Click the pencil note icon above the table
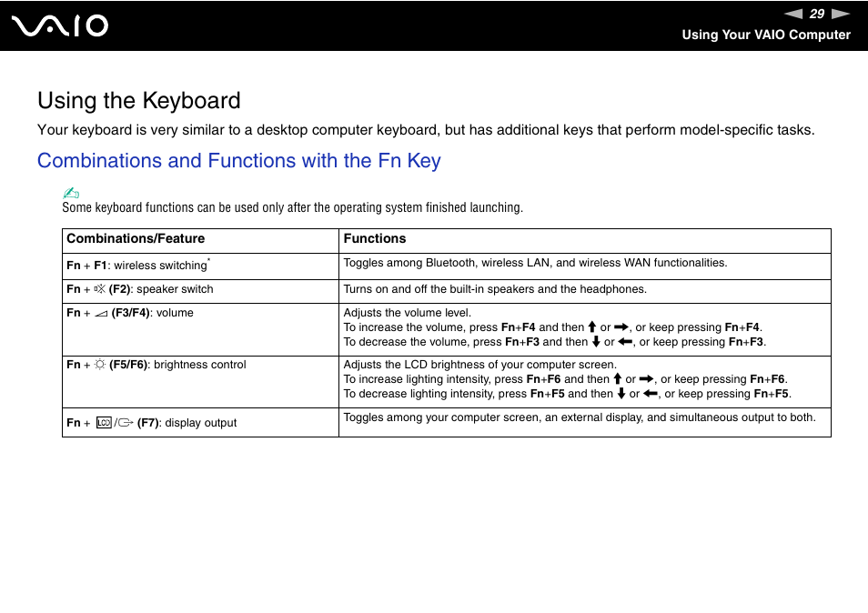Viewport: 868px width, 613px height. pyautogui.click(x=70, y=193)
